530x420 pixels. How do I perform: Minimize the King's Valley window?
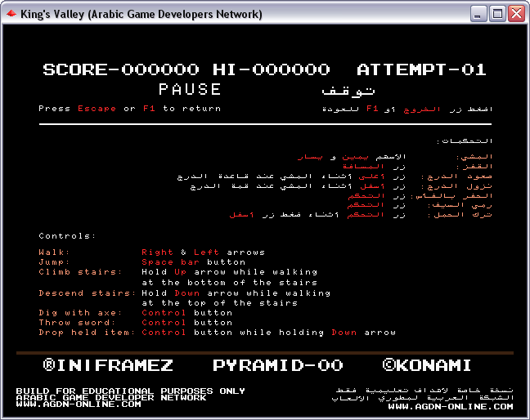coord(478,14)
